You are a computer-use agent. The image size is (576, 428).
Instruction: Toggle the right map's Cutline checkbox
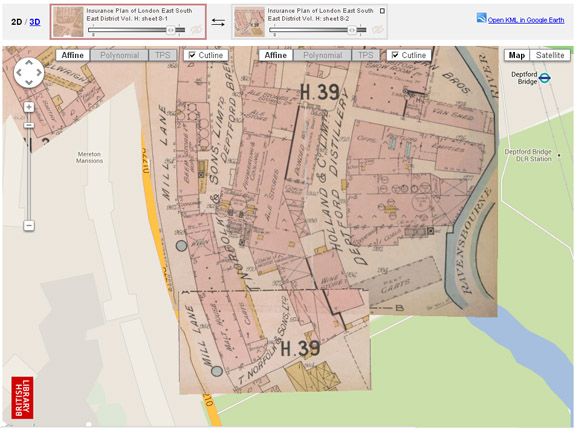coord(395,55)
